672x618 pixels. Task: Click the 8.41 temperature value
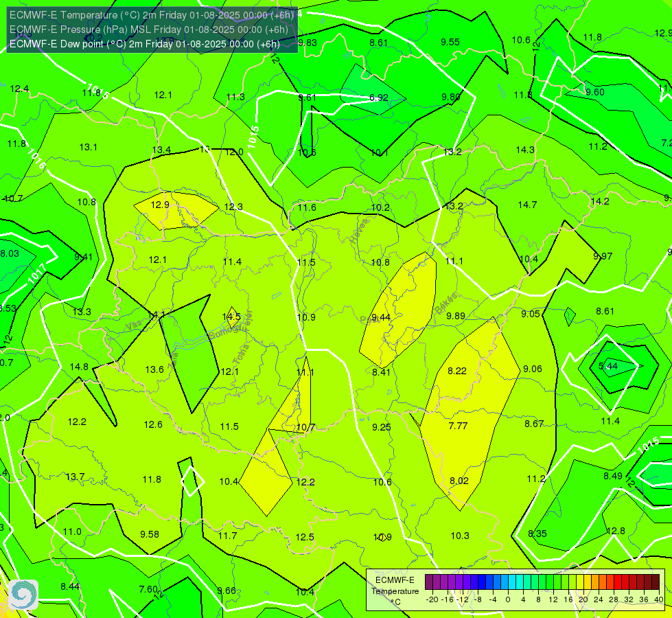(x=381, y=372)
